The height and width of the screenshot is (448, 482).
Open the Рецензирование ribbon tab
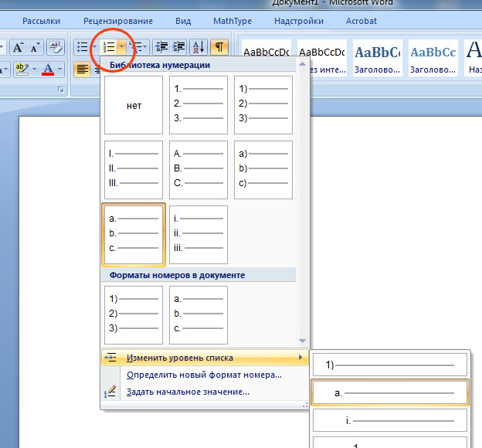tap(118, 21)
